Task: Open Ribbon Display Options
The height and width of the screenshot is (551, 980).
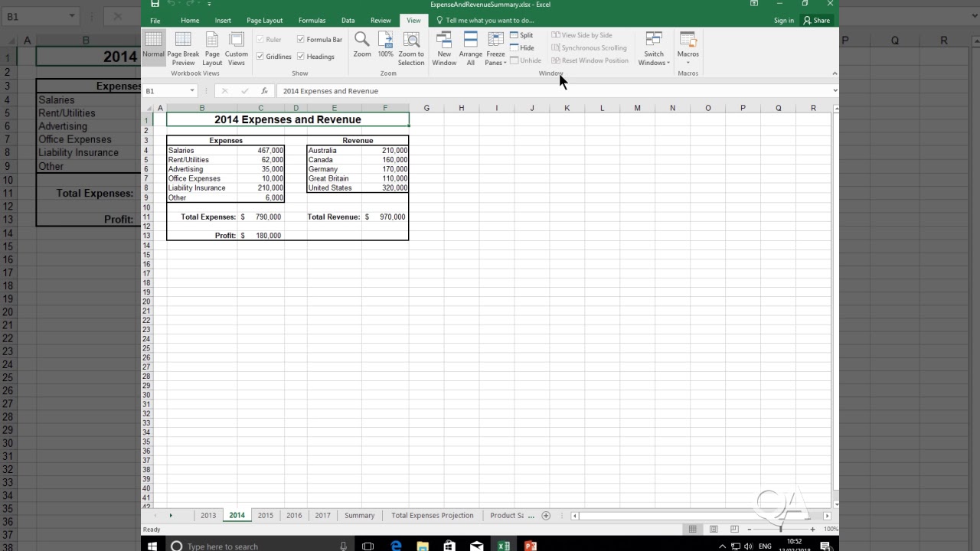Action: (x=754, y=4)
